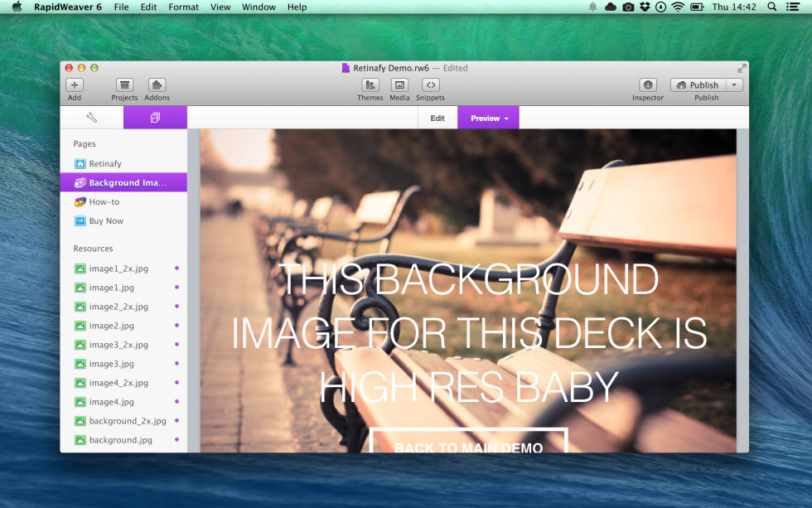Select the pages list sidebar tab
This screenshot has height=508, width=812.
point(155,118)
